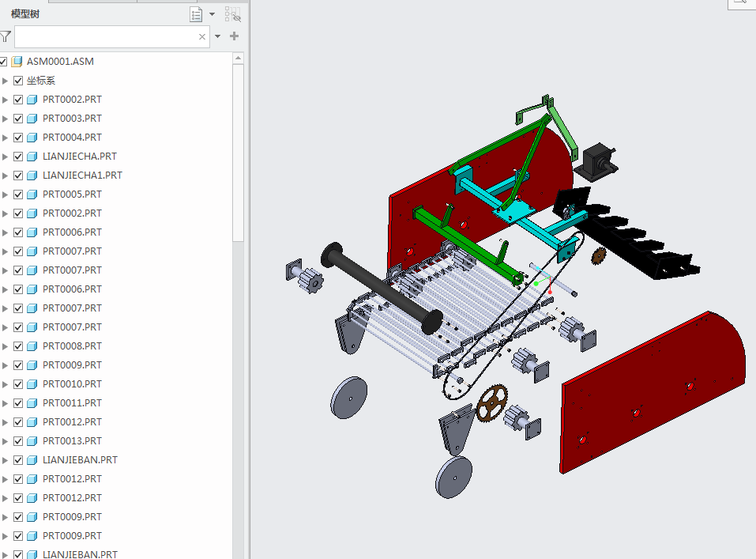Screen dimensions: 756x559
Task: Select the PRT0011.PRT label
Action: [x=73, y=403]
